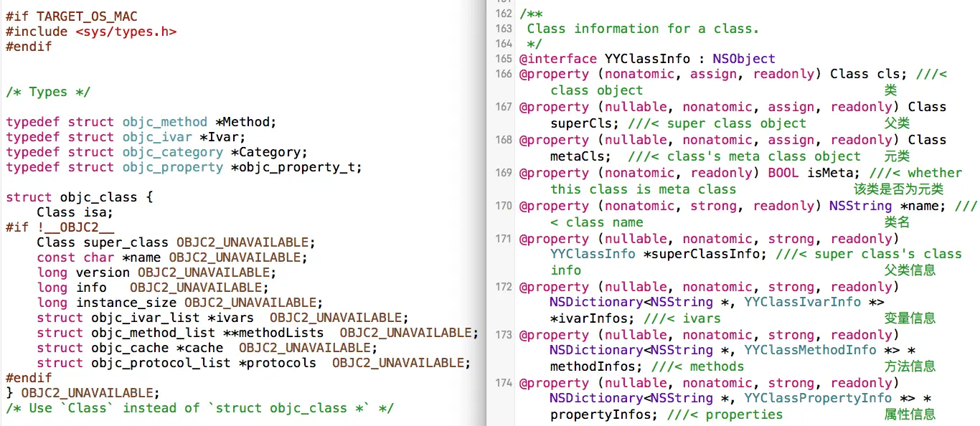Click 'metaCls;' property name
Screen dimensions: 980x426
point(581,156)
